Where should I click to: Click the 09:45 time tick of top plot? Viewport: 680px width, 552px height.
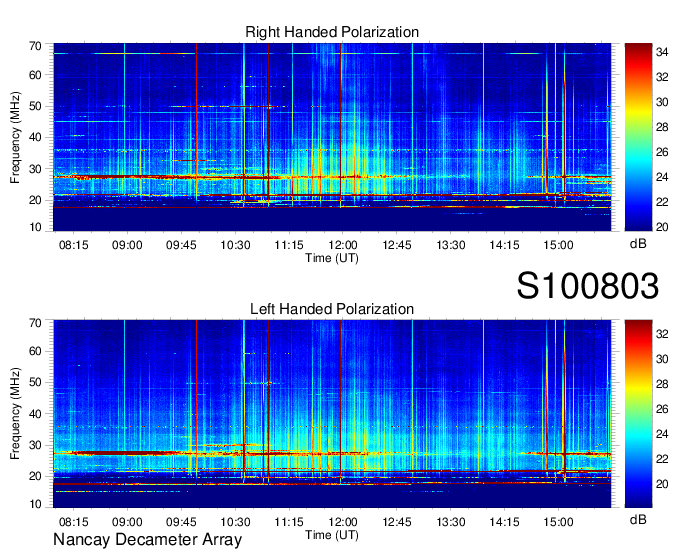[181, 245]
